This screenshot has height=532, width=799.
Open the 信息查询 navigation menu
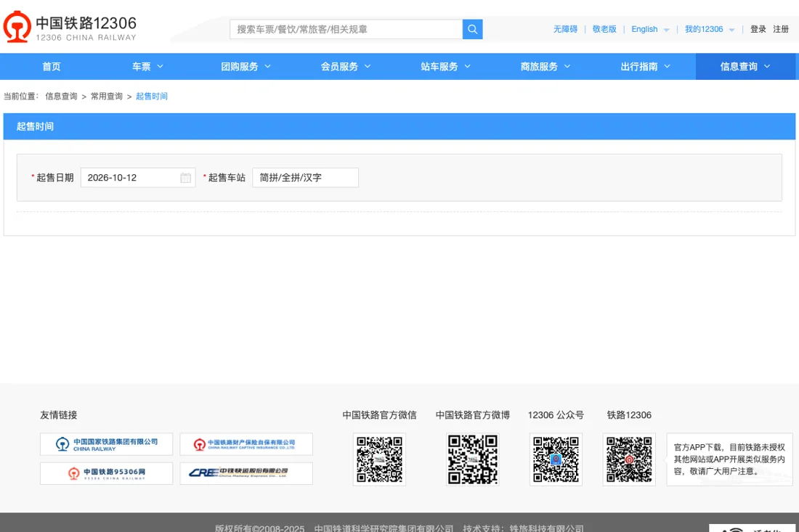pyautogui.click(x=745, y=67)
